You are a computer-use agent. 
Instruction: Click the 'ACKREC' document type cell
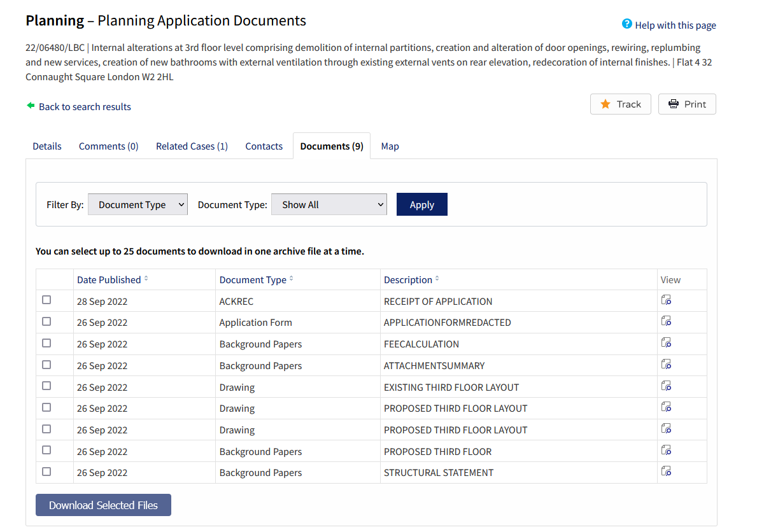click(x=236, y=301)
